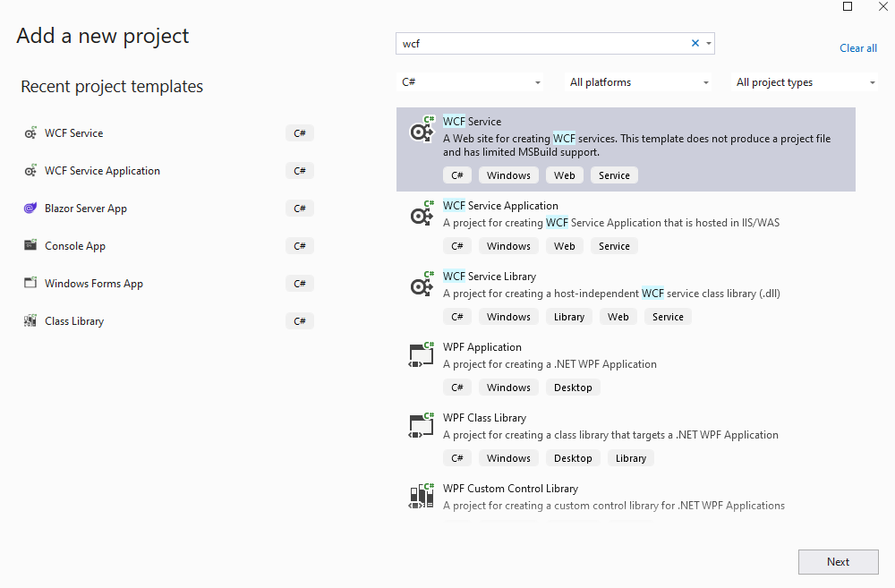The height and width of the screenshot is (588, 895).
Task: Click the WPF Custom Control Library icon
Action: (x=422, y=496)
